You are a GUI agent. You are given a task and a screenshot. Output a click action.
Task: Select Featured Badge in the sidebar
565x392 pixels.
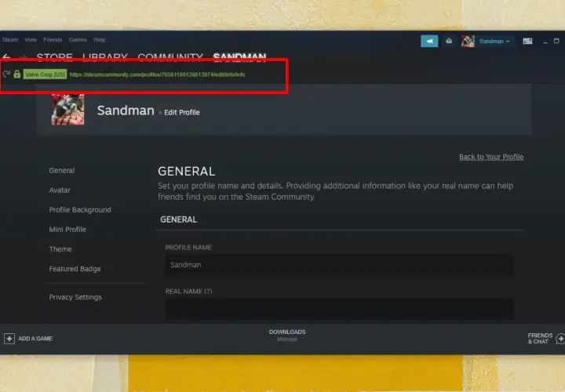coord(75,269)
